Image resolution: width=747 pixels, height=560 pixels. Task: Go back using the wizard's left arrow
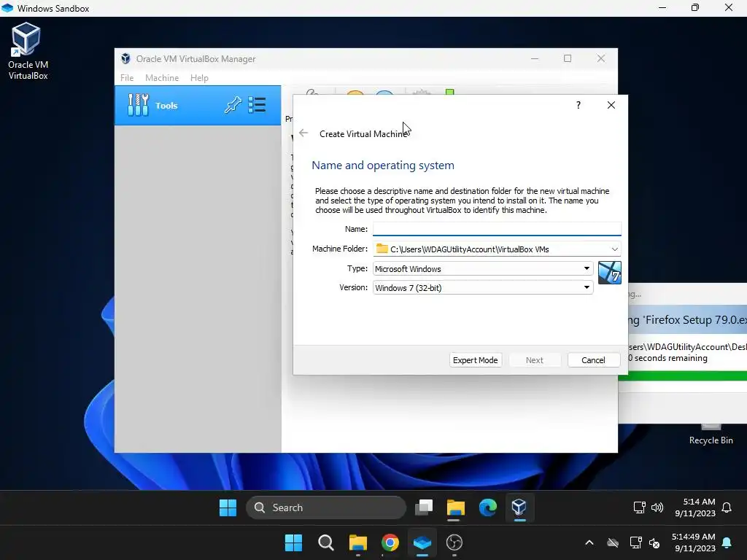(x=303, y=133)
